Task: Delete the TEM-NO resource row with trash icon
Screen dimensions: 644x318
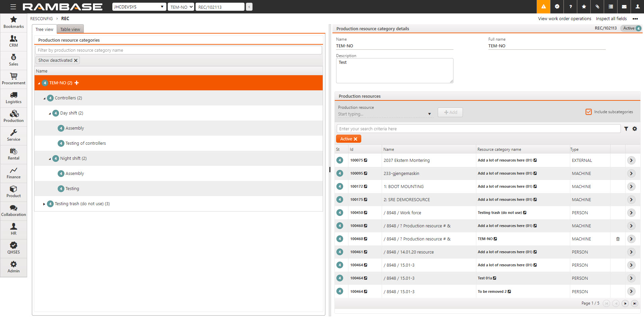Action: 618,239
